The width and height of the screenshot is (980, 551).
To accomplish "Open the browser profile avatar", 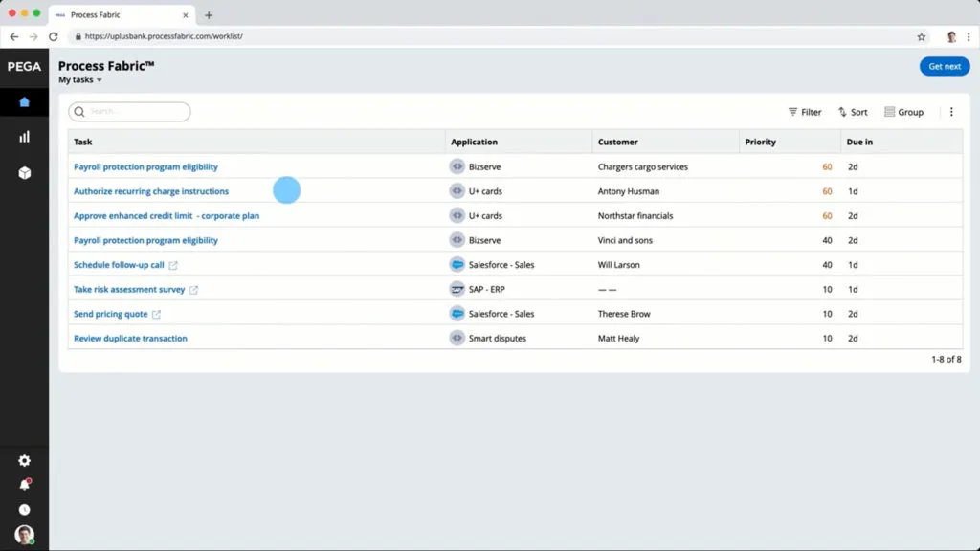I will tap(951, 37).
